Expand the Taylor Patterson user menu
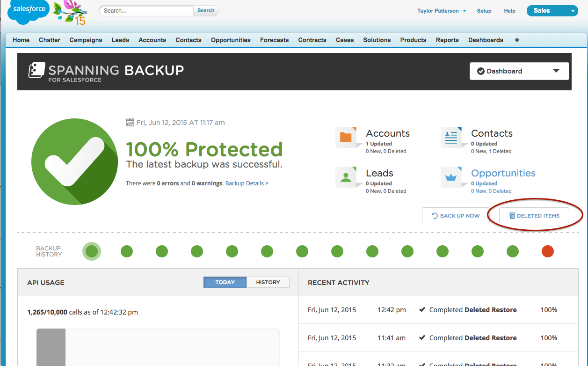 (x=441, y=11)
